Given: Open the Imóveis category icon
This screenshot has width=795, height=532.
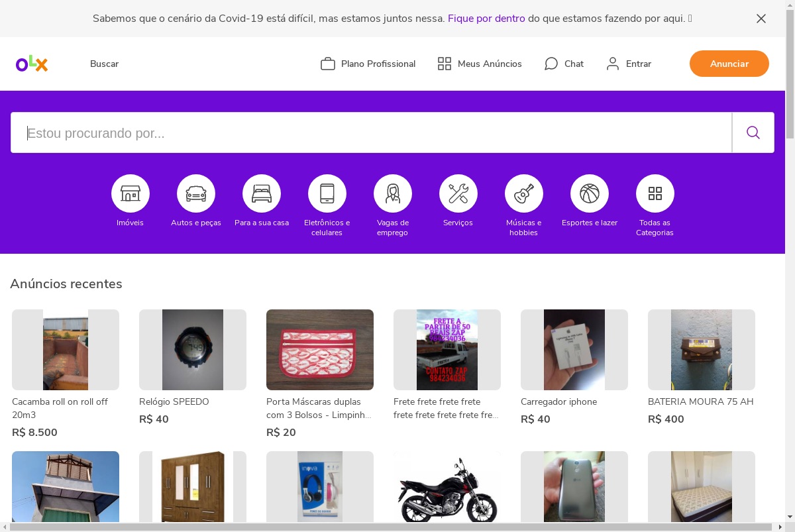Looking at the screenshot, I should [131, 193].
